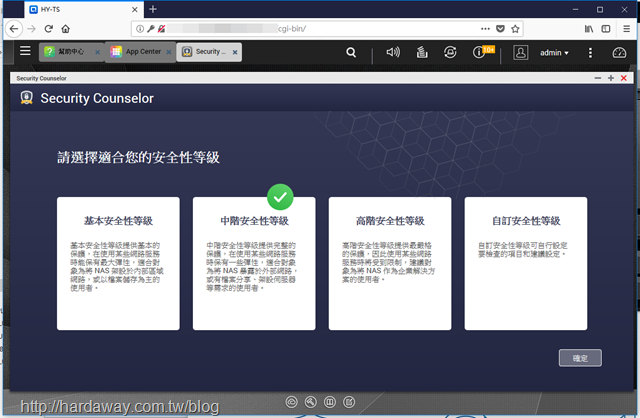
Task: Close the Security Counselor window red X
Action: [x=624, y=78]
